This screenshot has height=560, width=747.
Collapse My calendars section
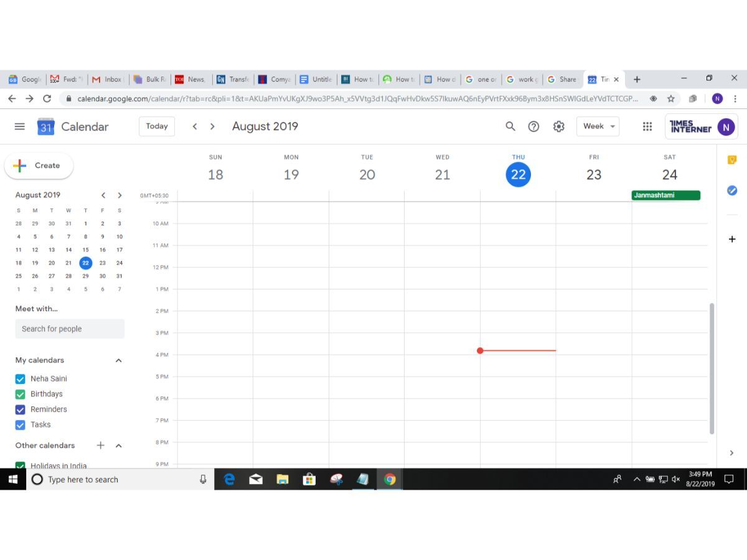[x=119, y=360]
